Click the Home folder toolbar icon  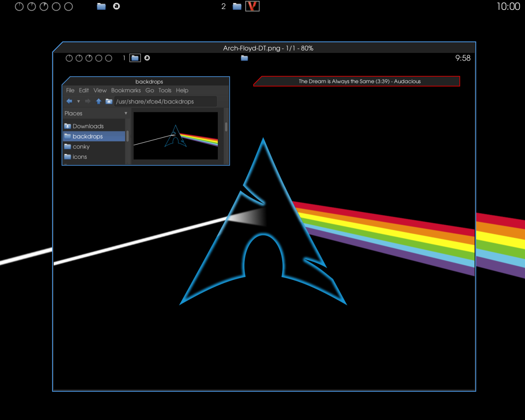109,101
